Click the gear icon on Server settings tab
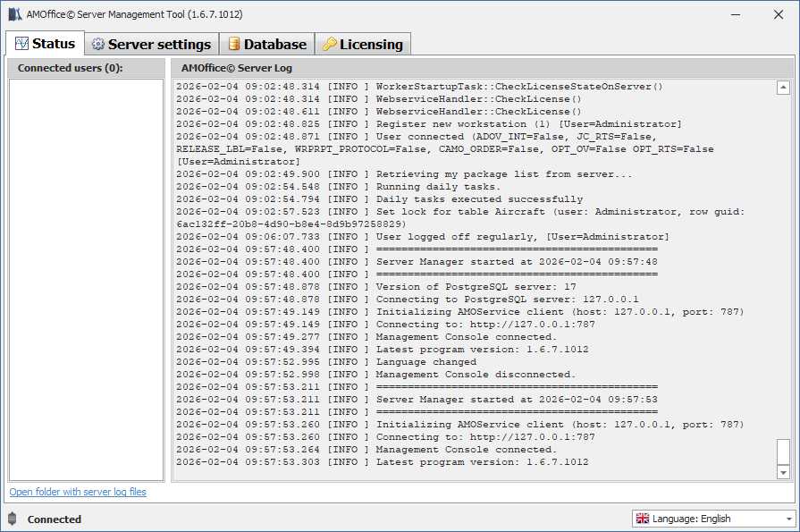 coord(98,45)
